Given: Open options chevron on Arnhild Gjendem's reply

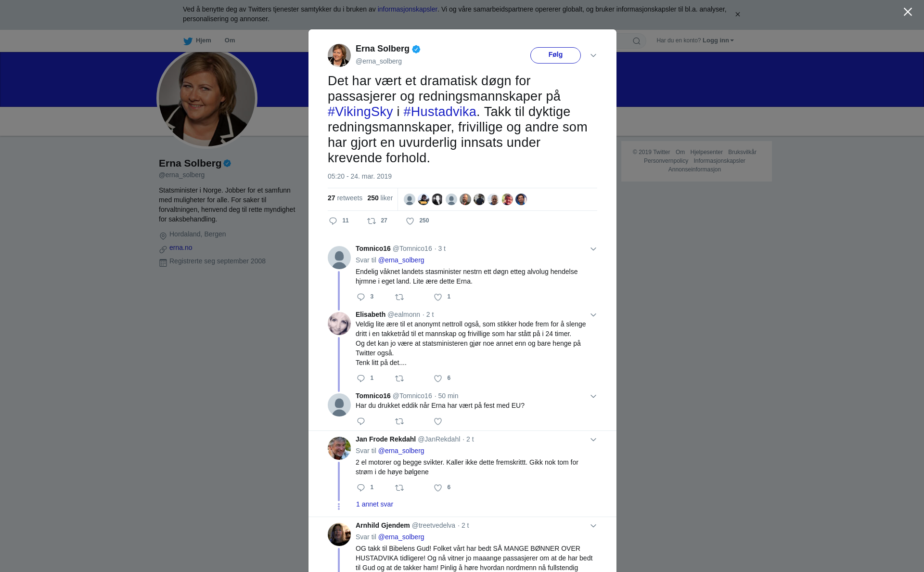Looking at the screenshot, I should [x=593, y=526].
